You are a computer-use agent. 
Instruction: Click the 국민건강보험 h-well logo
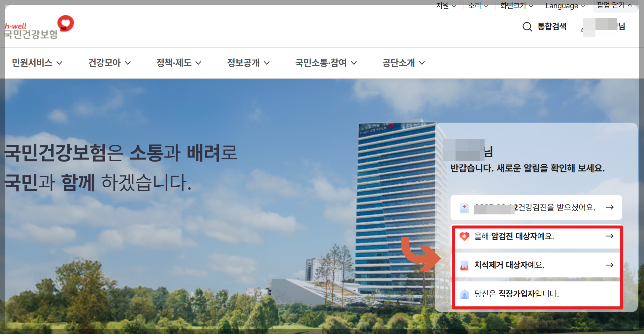pos(39,27)
